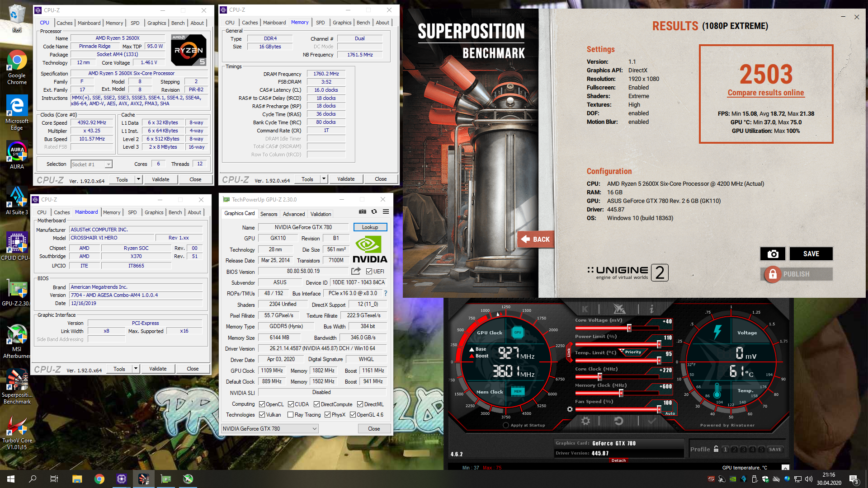
Task: Select Afterburner profile slot 5
Action: (x=761, y=450)
